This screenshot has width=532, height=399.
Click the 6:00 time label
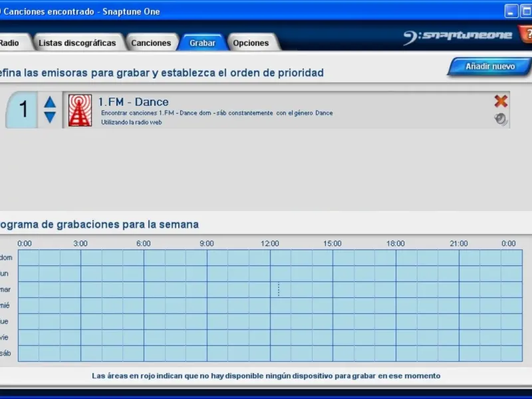point(144,243)
